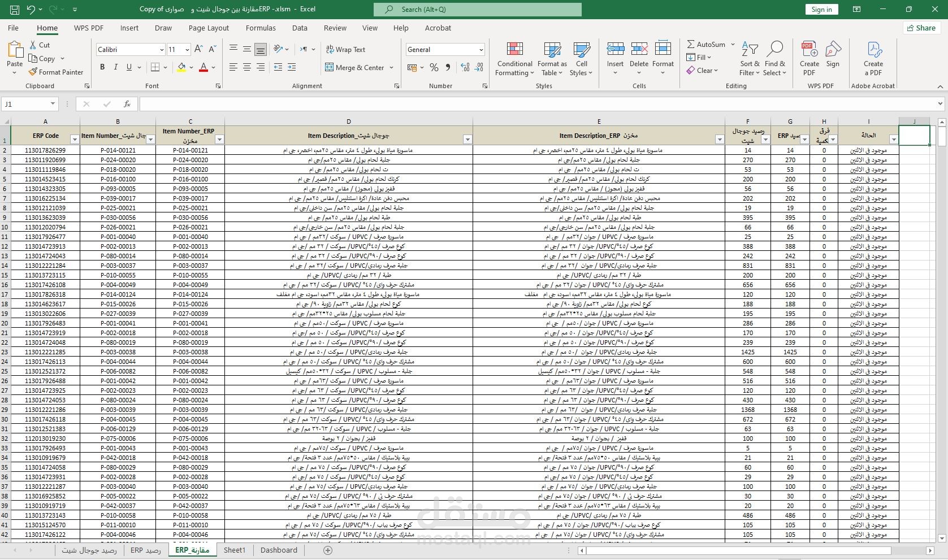948x560 pixels.
Task: Toggle Bold formatting
Action: [102, 67]
